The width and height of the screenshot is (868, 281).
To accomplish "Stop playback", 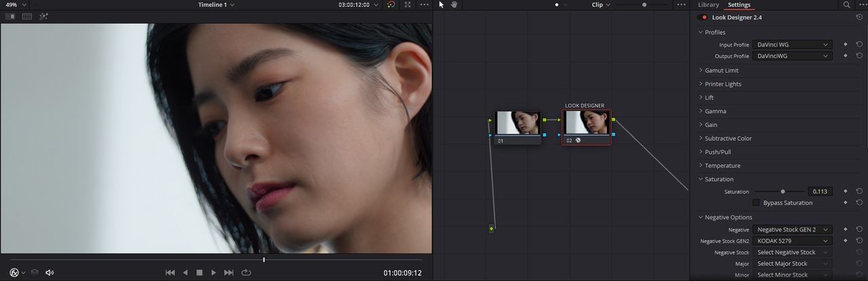I will tap(199, 272).
